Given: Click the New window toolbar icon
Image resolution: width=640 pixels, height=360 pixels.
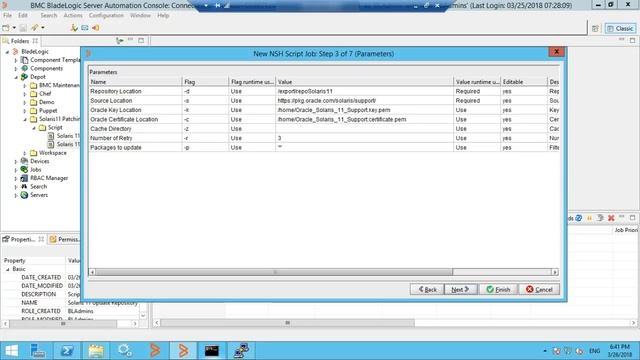Looking at the screenshot, I should point(6,28).
